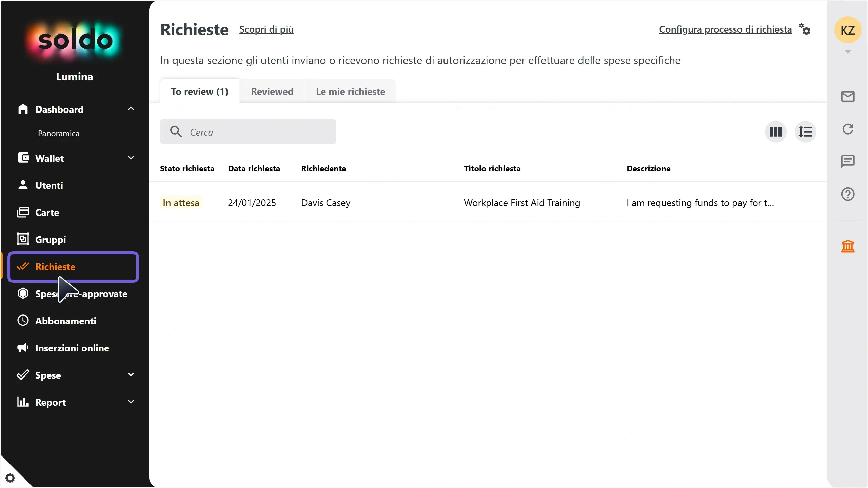The width and height of the screenshot is (868, 488).
Task: Click the Report bar chart icon
Action: [23, 402]
